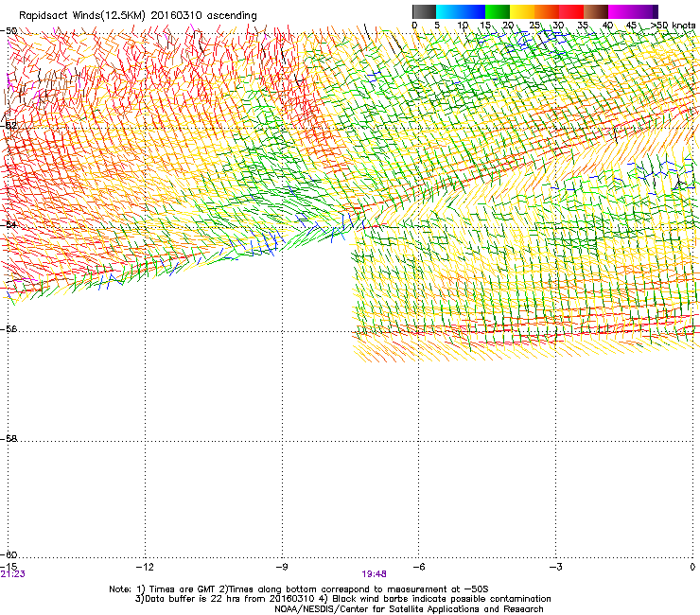
Task: Click the yellow 20-25 knots legend segment
Action: point(522,11)
